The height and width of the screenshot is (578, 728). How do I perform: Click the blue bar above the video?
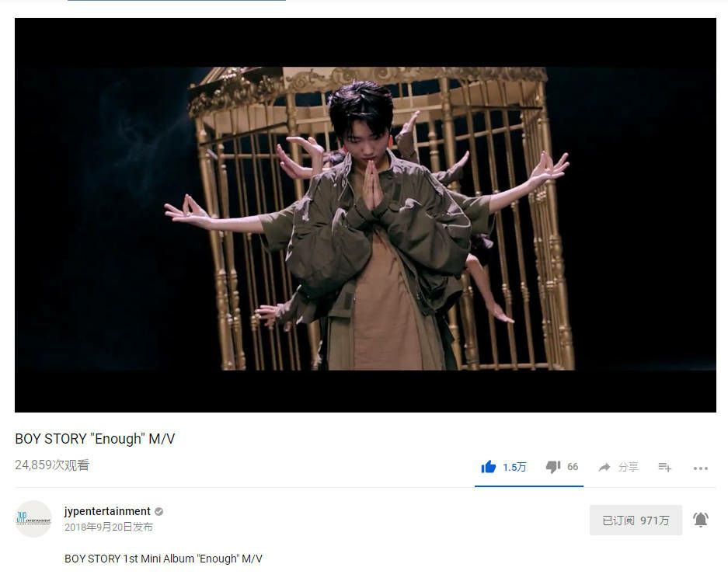[176, 1]
